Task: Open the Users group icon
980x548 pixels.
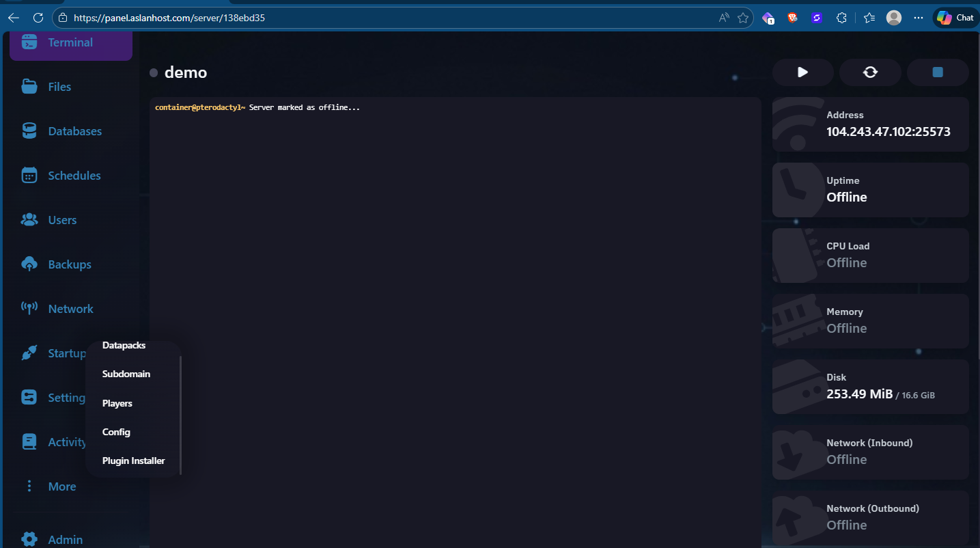Action: [x=29, y=220]
